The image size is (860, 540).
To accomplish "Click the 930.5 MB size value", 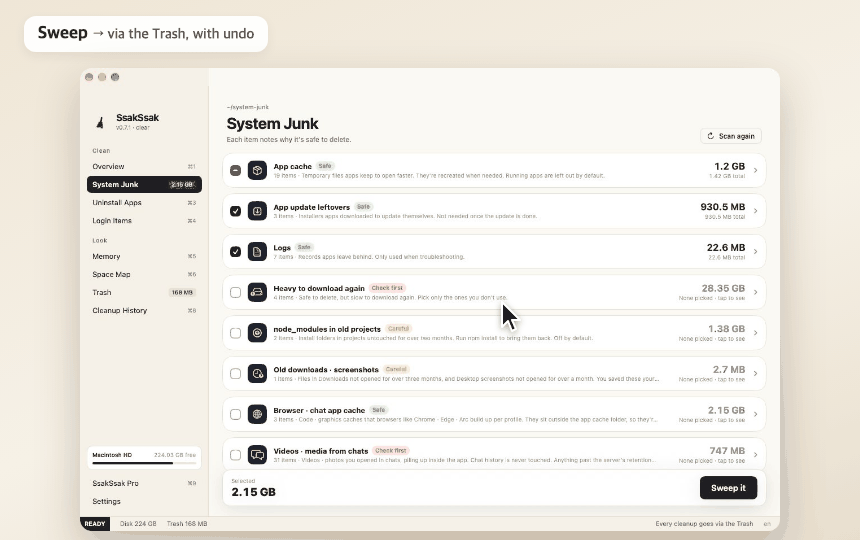I will 723,207.
